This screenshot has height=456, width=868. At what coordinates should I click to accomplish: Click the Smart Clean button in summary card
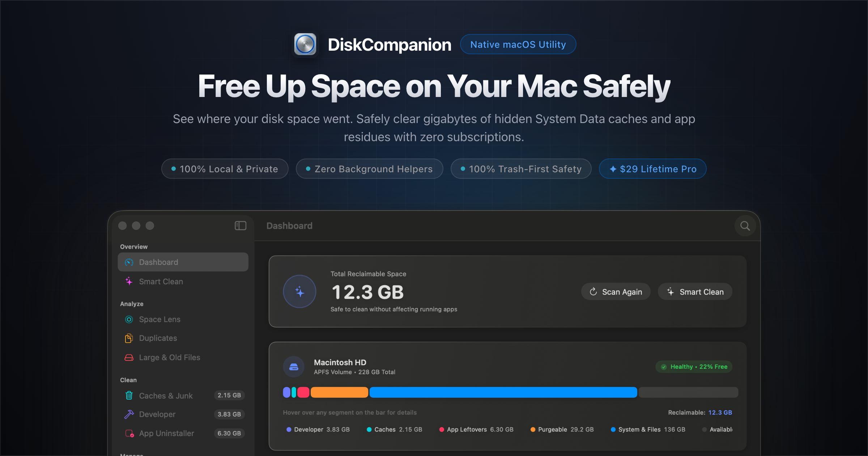point(695,292)
